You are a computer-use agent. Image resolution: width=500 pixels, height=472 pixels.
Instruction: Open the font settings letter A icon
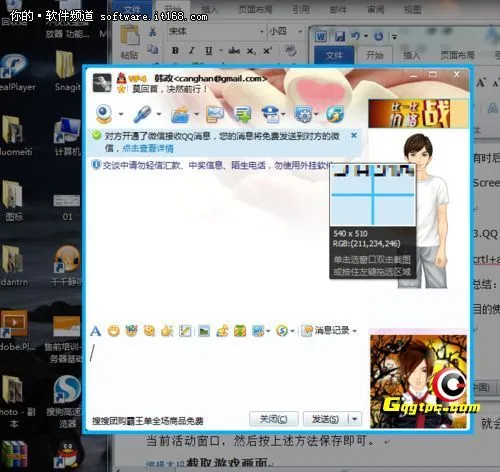point(95,331)
